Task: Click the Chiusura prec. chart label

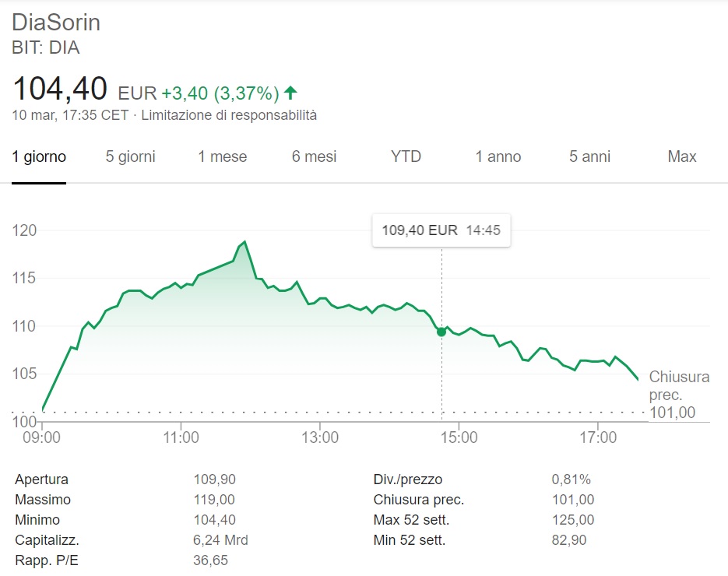Action: (678, 385)
